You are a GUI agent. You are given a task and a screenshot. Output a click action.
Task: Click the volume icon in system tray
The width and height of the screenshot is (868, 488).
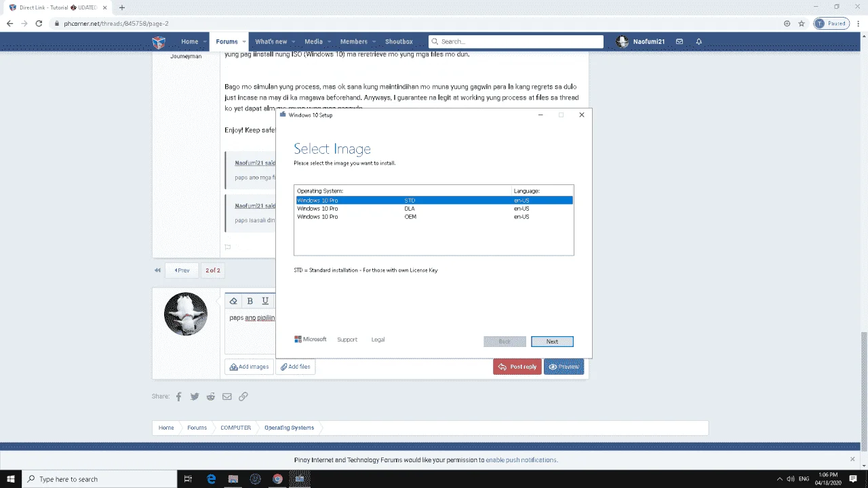pyautogui.click(x=791, y=479)
